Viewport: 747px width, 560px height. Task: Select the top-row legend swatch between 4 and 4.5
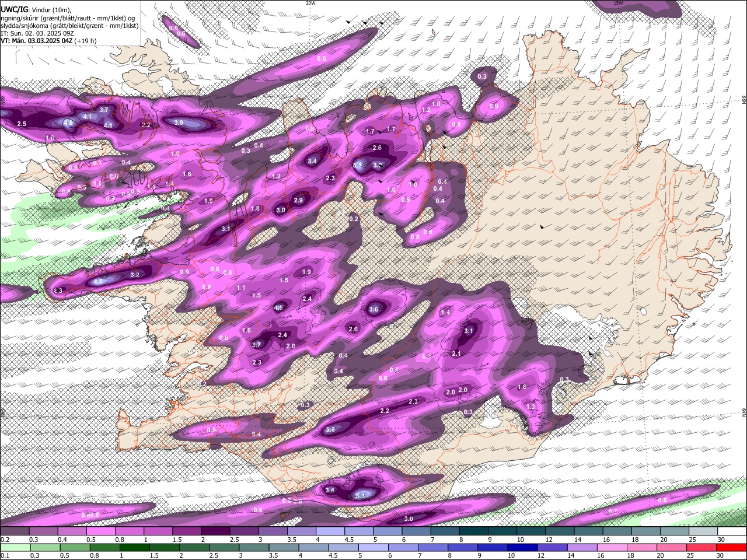pyautogui.click(x=330, y=531)
